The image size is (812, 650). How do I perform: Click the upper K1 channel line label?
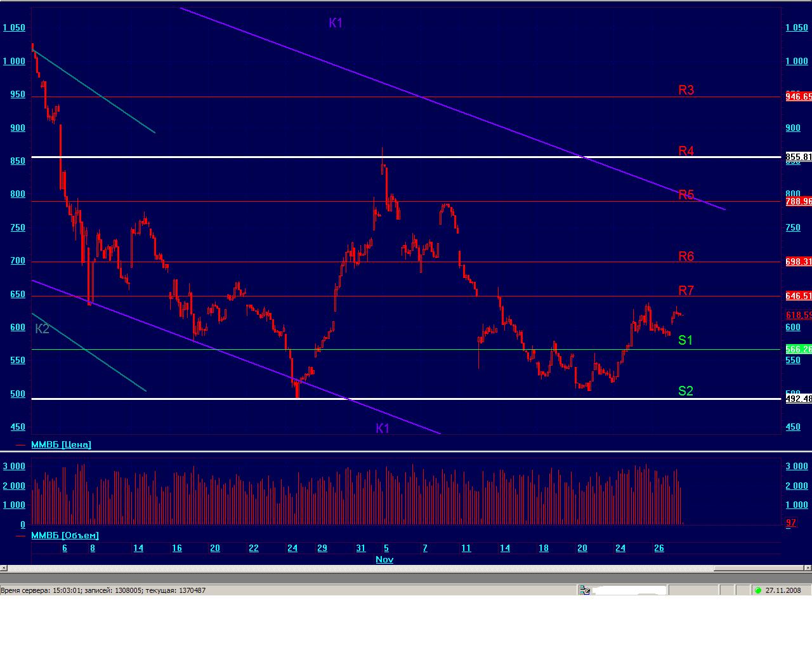tap(336, 23)
